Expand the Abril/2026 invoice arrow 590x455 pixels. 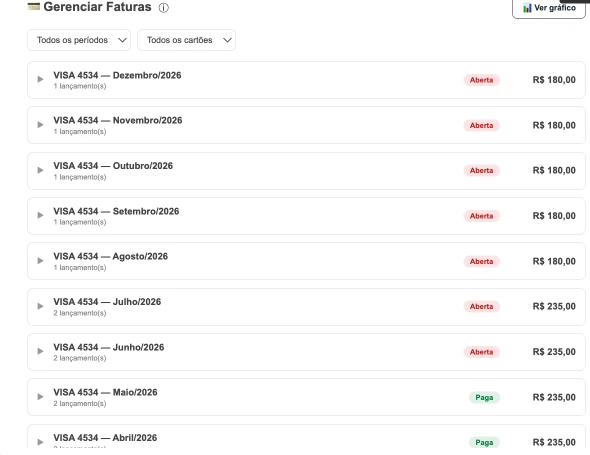pyautogui.click(x=40, y=442)
